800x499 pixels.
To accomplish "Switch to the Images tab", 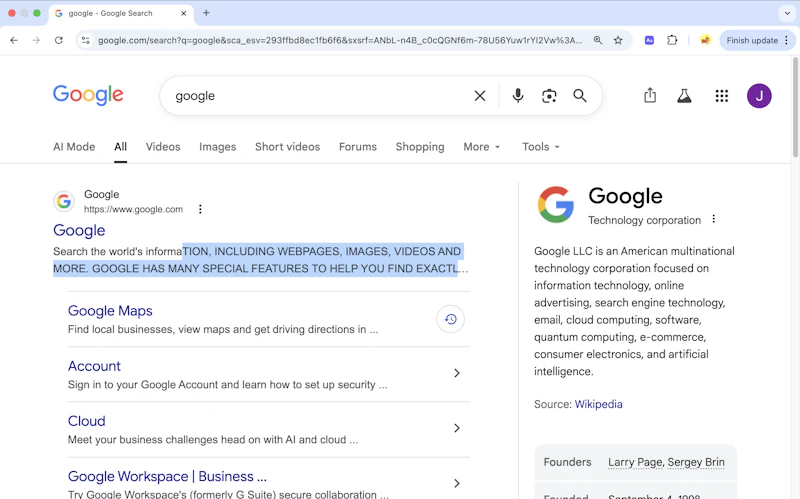I will pyautogui.click(x=217, y=146).
